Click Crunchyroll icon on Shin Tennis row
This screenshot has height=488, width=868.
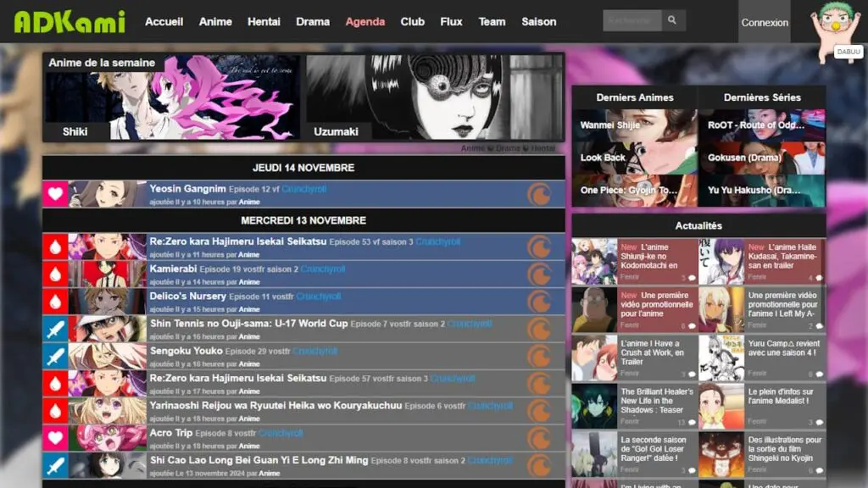(x=539, y=329)
